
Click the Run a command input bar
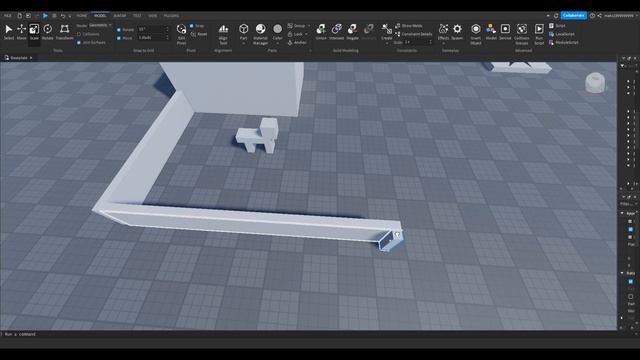point(308,334)
